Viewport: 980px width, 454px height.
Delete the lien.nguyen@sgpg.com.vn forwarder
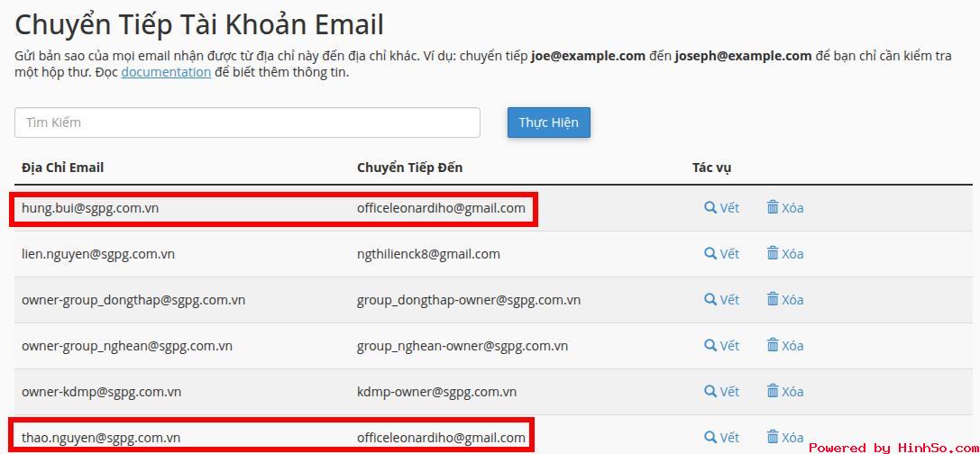tap(784, 254)
